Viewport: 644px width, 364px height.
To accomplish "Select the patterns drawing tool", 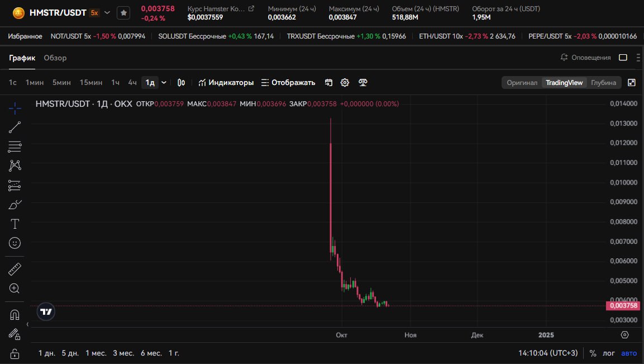I will point(15,166).
